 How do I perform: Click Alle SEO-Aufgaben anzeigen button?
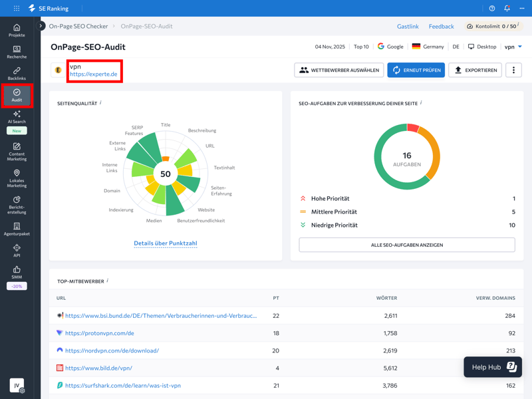(x=406, y=245)
